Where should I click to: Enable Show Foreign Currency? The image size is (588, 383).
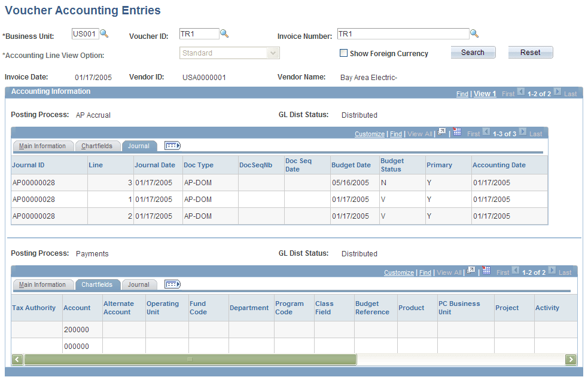pos(344,53)
